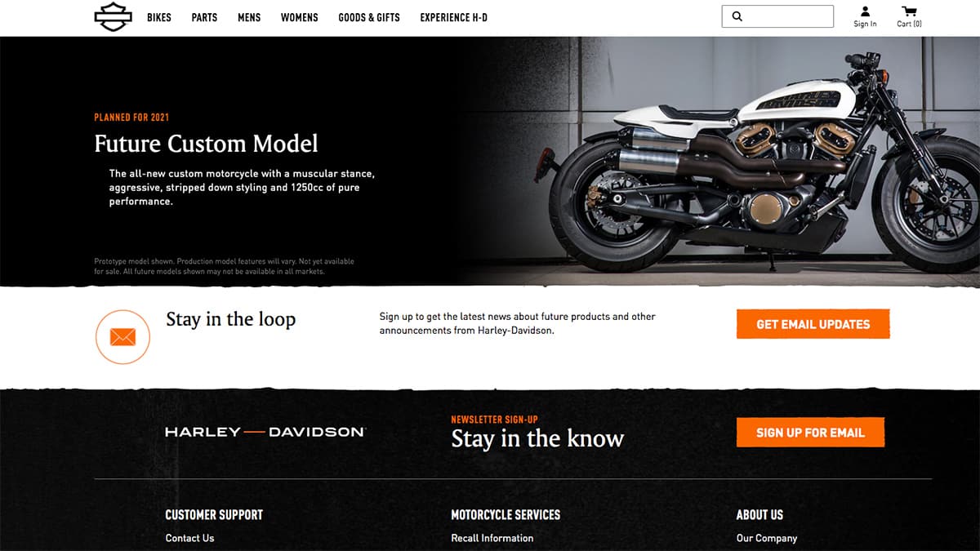Open the PARTS menu
Viewport: 980px width, 551px height.
[x=204, y=17]
